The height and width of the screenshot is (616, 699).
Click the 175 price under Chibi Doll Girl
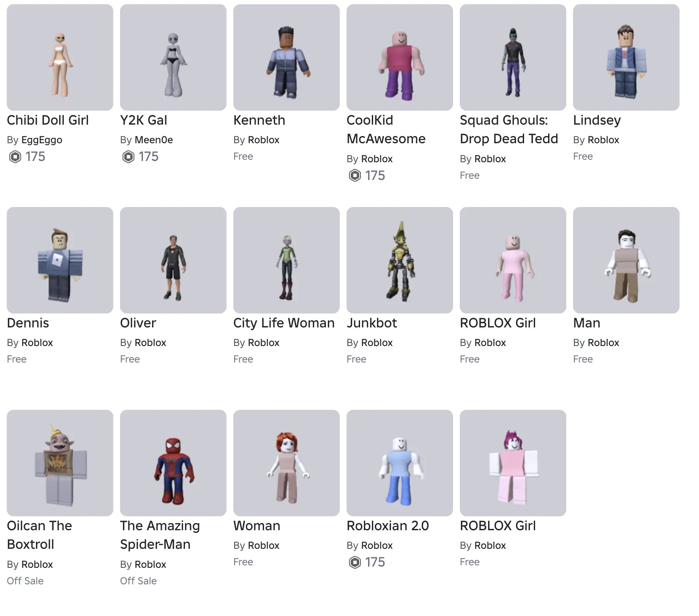35,157
